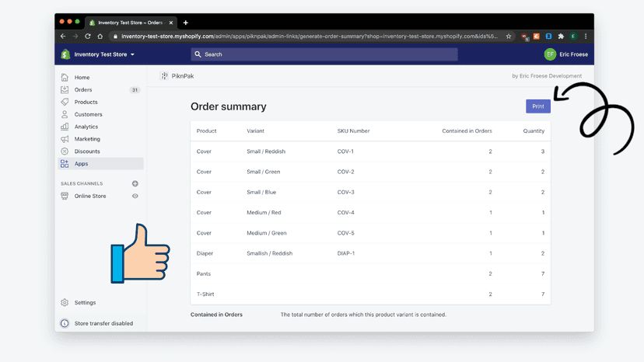Click the Shopify bag logo

(x=65, y=54)
